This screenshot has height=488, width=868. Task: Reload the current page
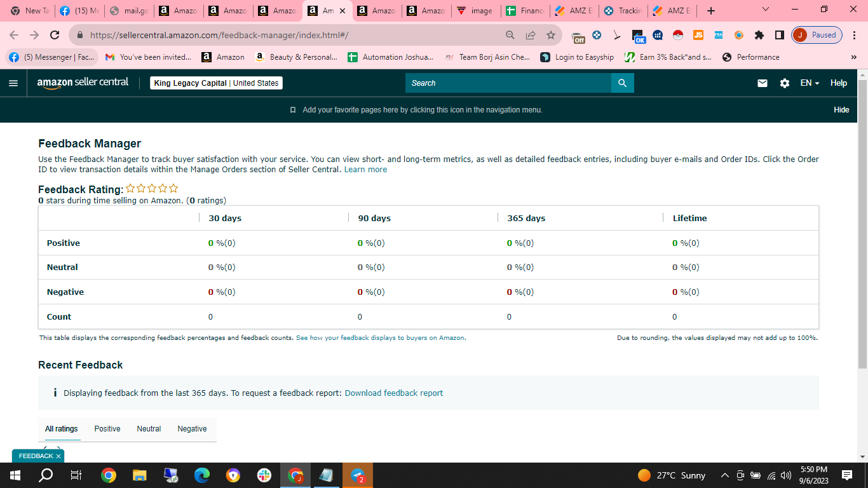55,35
